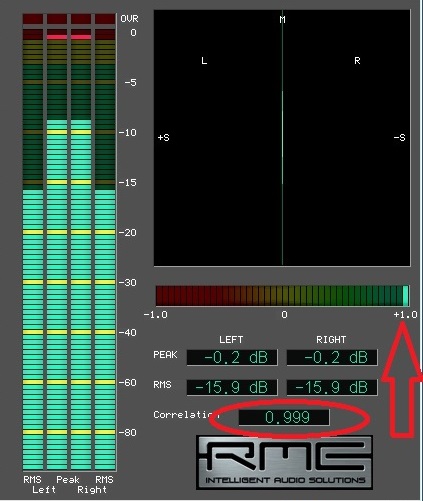Click the Correlation value field 0.999

point(284,417)
